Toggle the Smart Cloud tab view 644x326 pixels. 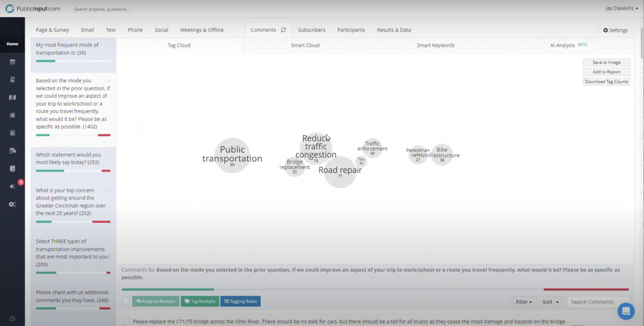click(x=305, y=45)
